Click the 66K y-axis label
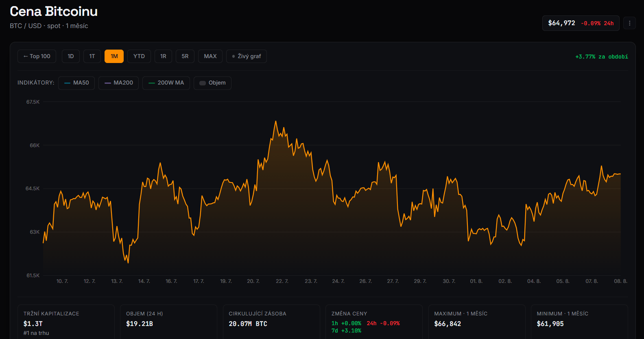 click(35, 146)
